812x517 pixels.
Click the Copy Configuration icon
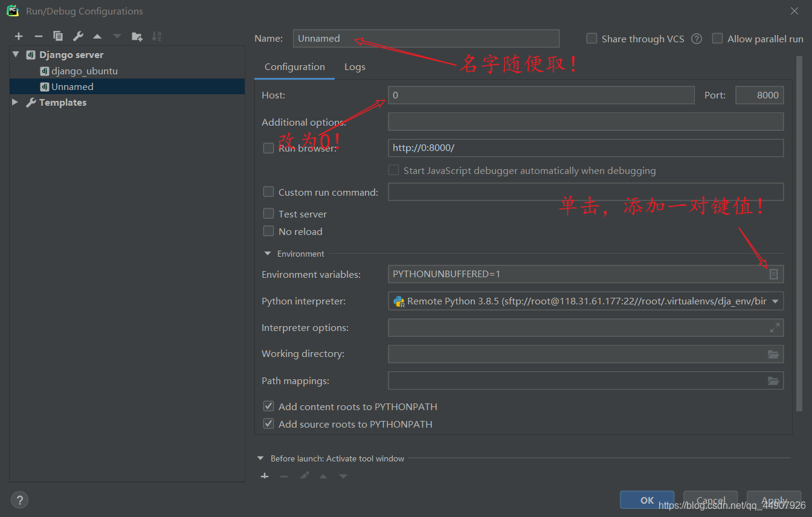[x=58, y=36]
